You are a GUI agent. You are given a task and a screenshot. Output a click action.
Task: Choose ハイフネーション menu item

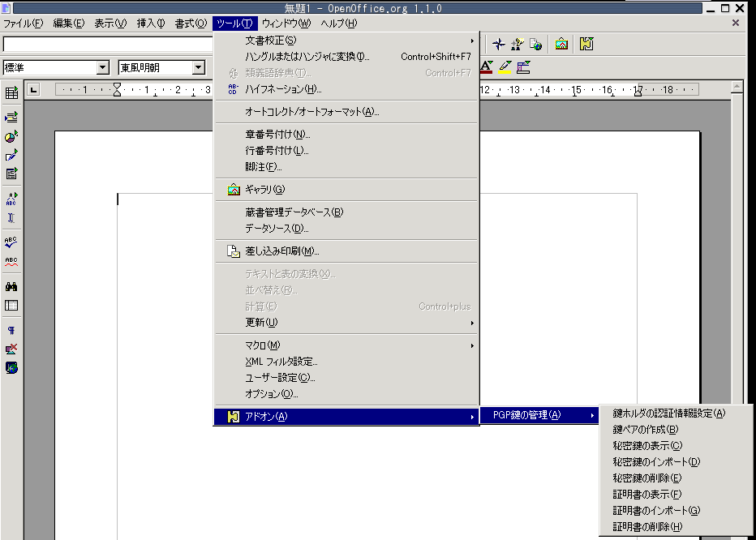[346, 89]
